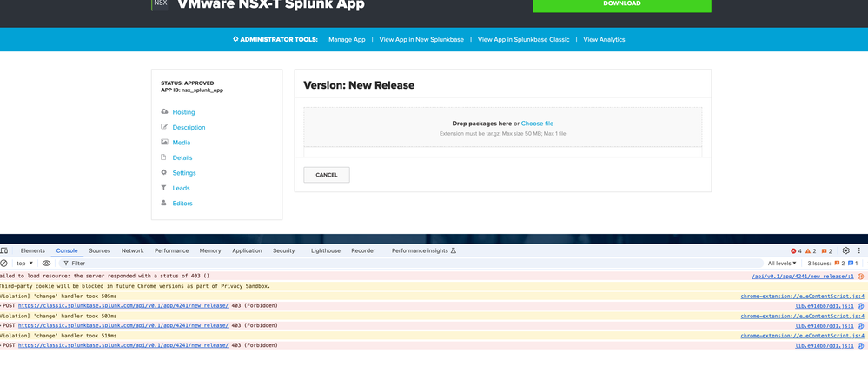Open the Performance insights tab

(423, 250)
